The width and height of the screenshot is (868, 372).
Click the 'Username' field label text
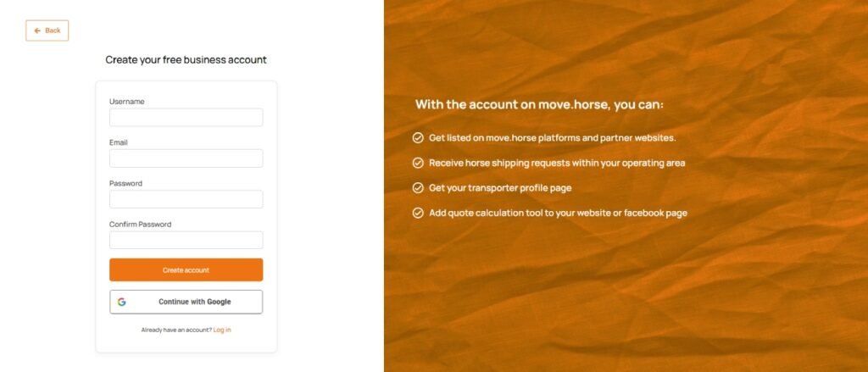[x=127, y=102]
